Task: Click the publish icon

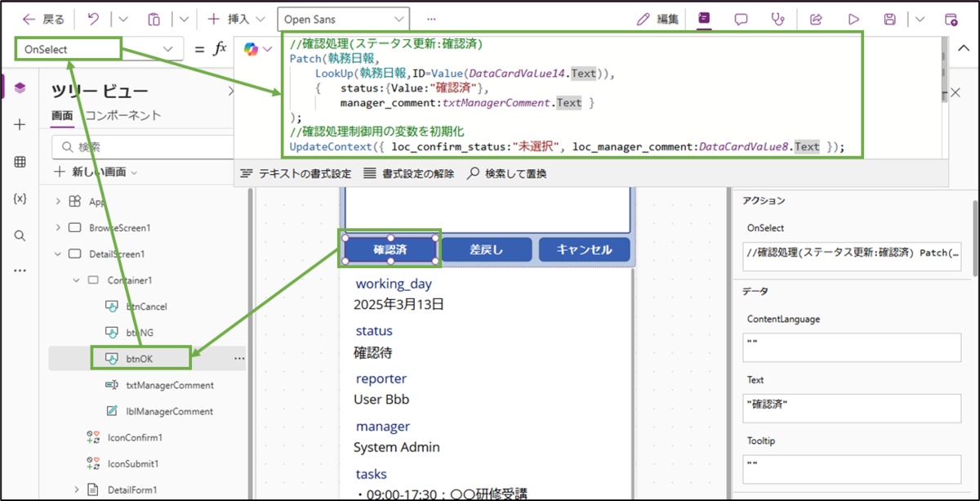Action: point(951,19)
